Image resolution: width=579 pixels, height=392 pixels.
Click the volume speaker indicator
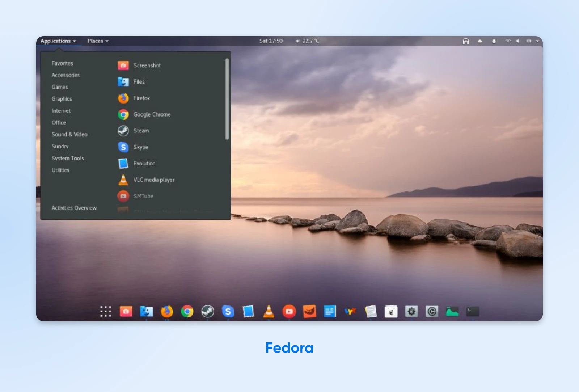tap(518, 41)
